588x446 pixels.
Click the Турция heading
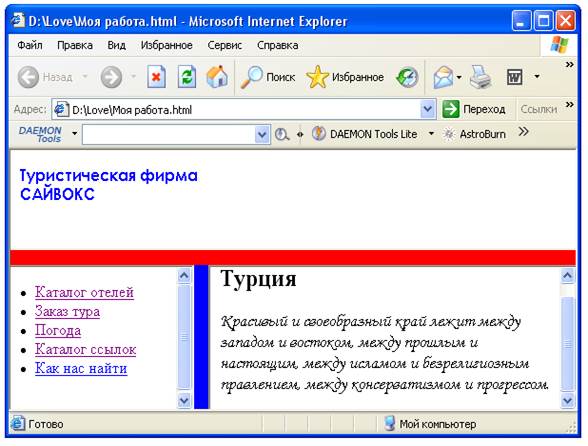259,279
